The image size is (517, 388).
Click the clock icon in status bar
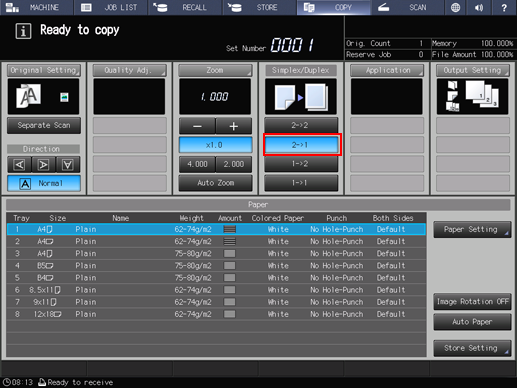tap(6, 382)
